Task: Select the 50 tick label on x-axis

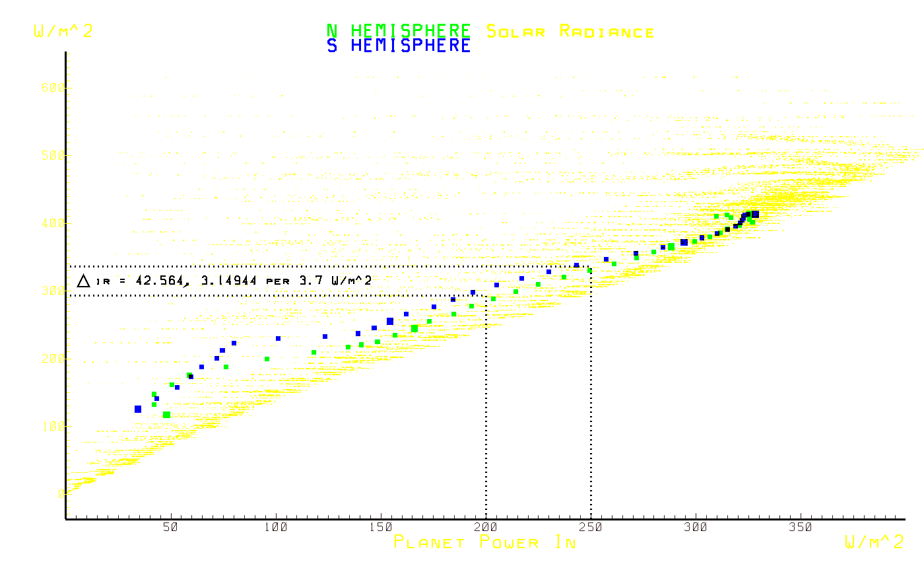Action: (170, 527)
